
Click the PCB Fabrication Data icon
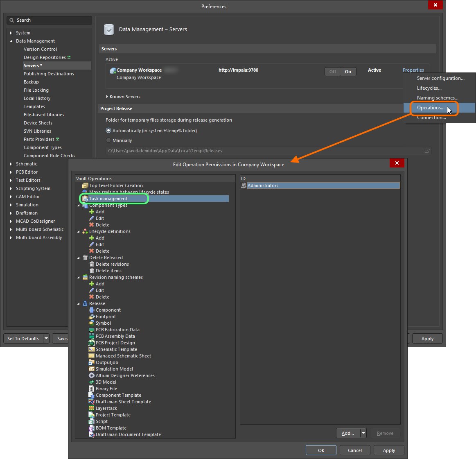tap(92, 330)
